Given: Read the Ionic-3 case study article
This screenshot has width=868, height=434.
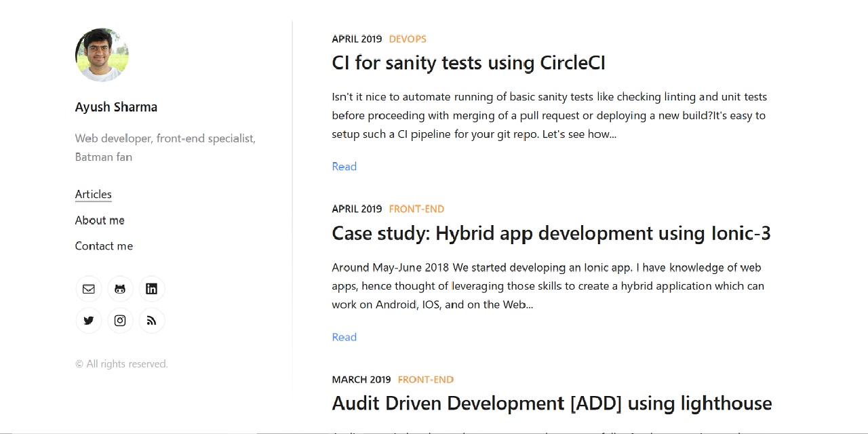Looking at the screenshot, I should click(x=344, y=336).
